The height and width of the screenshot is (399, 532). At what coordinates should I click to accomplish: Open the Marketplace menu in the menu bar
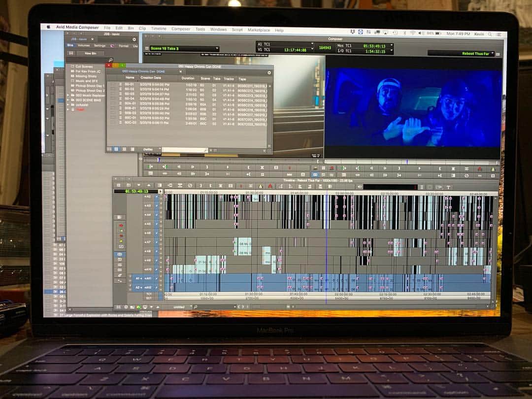point(259,30)
